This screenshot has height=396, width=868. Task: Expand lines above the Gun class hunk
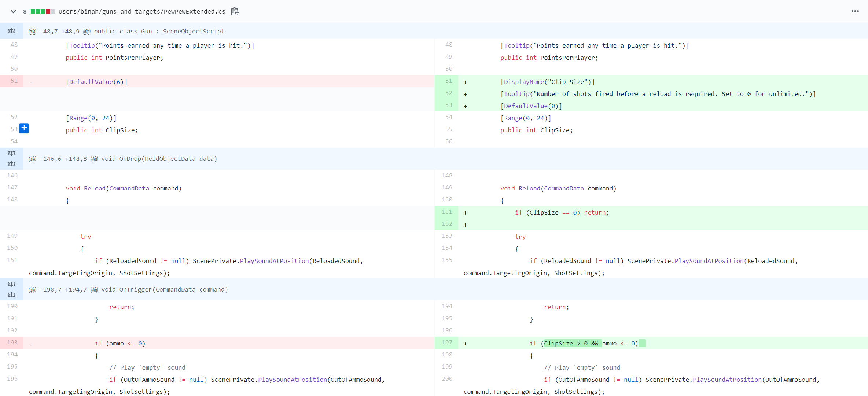pos(11,31)
